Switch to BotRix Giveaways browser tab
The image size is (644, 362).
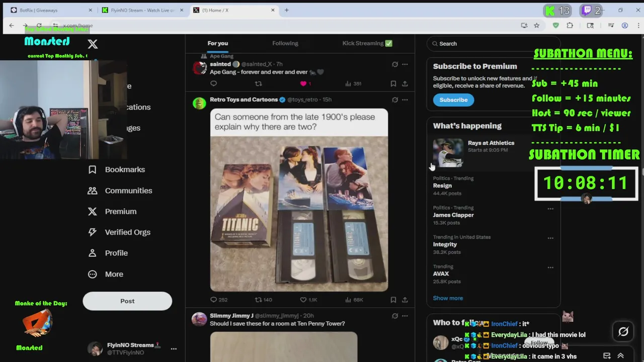point(51,10)
